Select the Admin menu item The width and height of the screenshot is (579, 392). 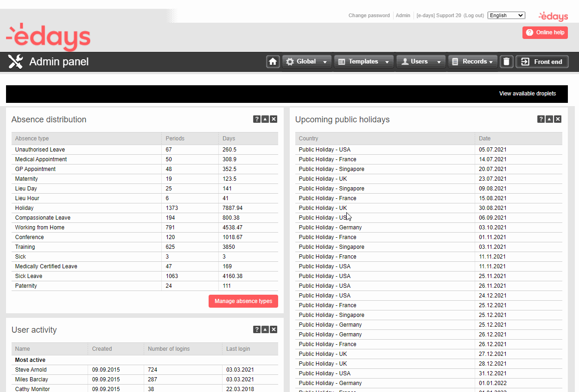[x=402, y=15]
